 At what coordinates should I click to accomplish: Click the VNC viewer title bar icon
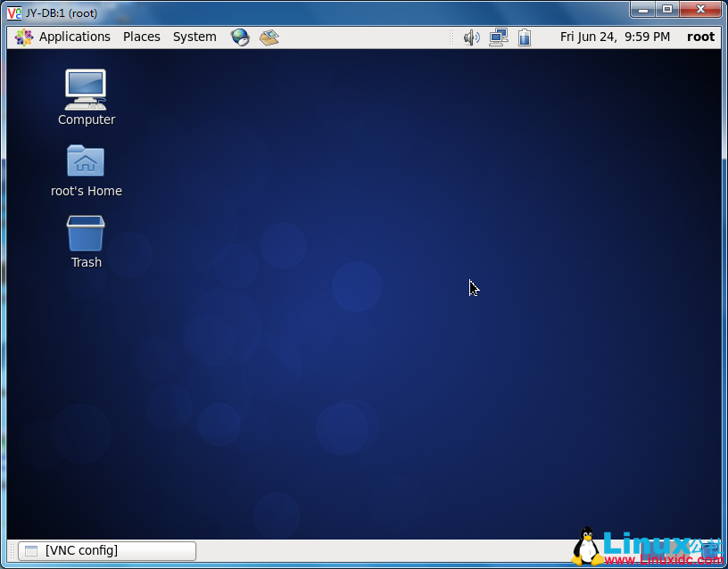pyautogui.click(x=14, y=13)
